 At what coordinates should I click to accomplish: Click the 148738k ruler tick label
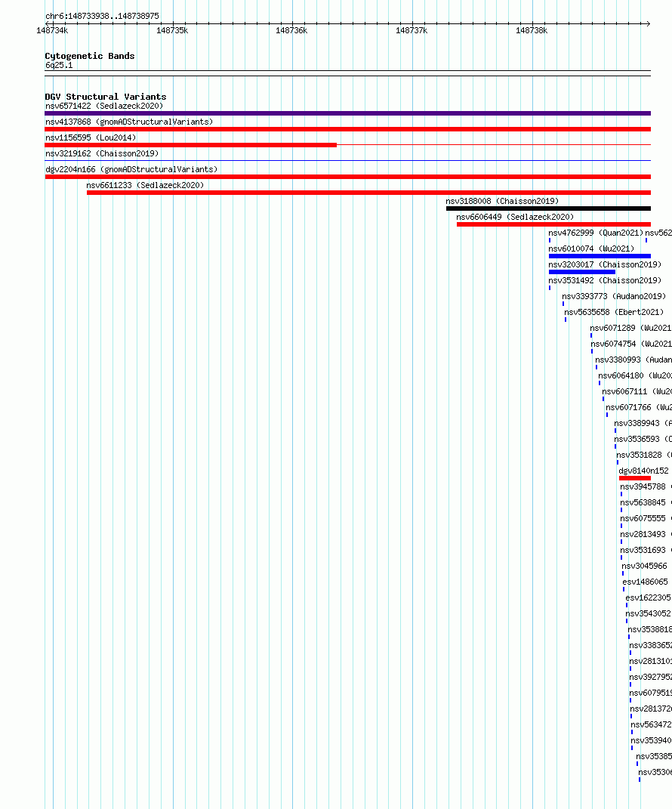(x=532, y=30)
